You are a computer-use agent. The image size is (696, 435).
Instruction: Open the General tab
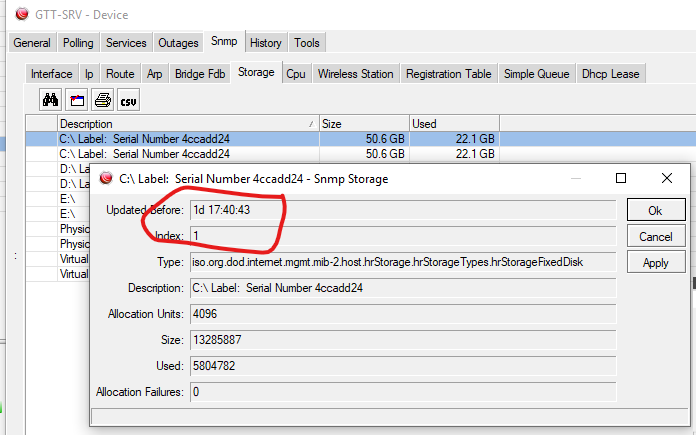coord(32,43)
